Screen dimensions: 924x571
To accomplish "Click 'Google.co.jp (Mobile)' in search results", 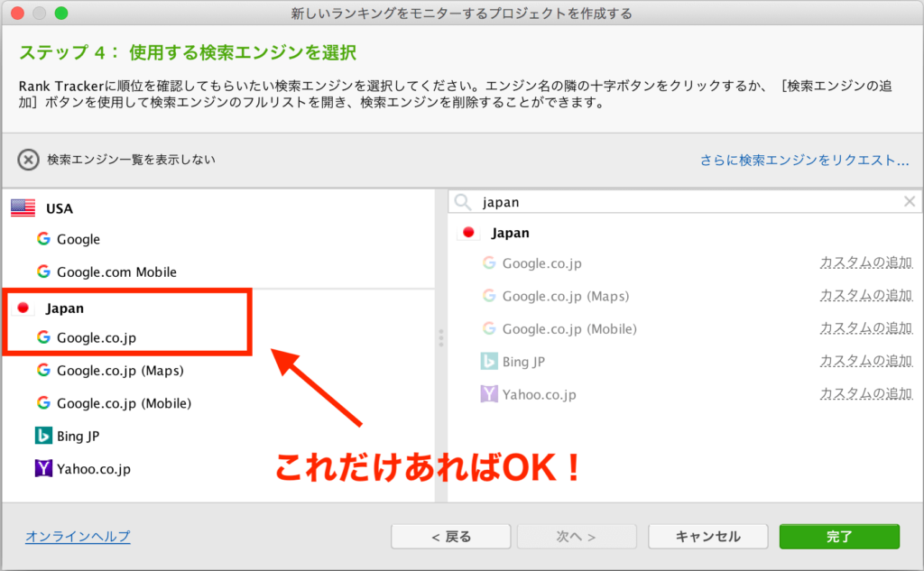I will (x=570, y=329).
